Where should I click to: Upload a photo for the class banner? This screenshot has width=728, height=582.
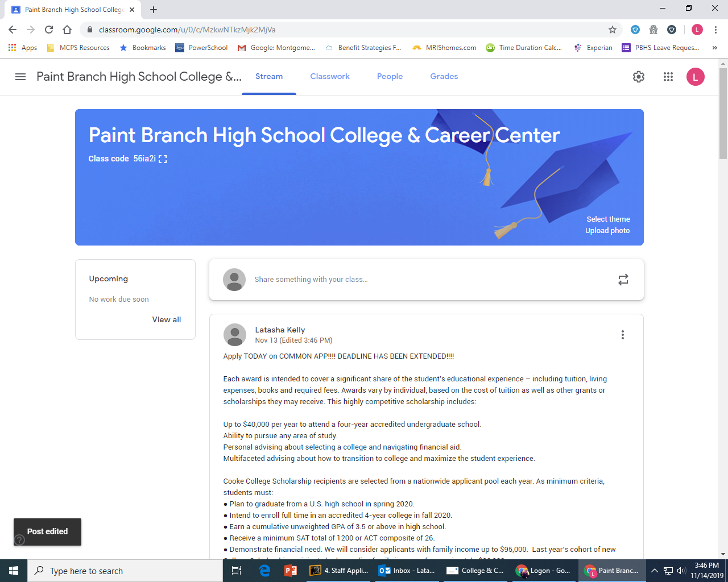point(607,230)
